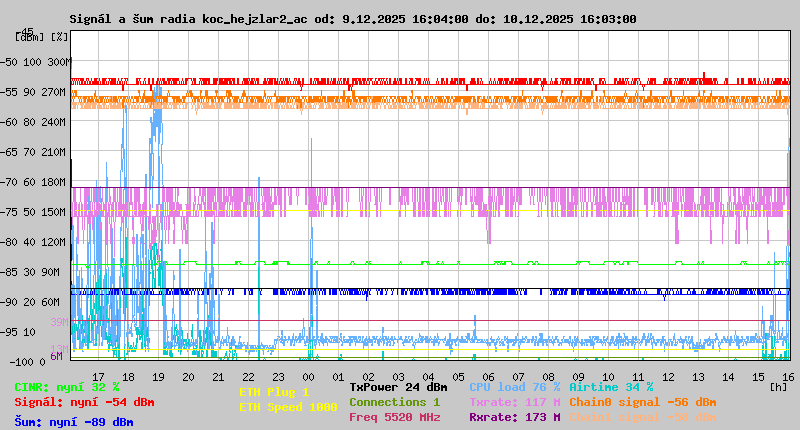Select the CPU load 76 % legend entry

click(514, 386)
